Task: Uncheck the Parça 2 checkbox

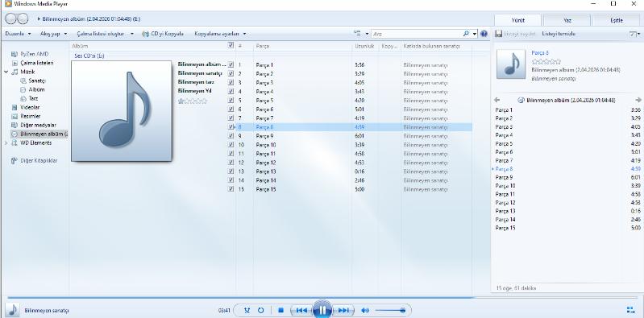Action: [x=231, y=73]
